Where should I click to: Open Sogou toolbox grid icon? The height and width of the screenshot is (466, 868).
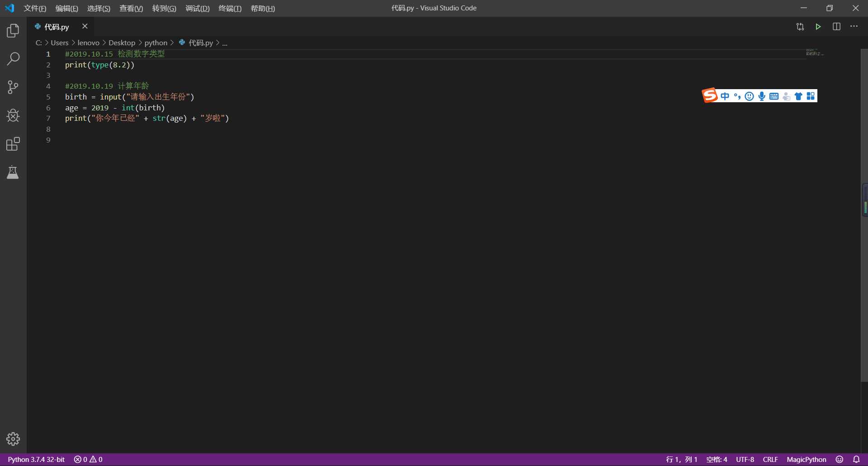click(811, 96)
